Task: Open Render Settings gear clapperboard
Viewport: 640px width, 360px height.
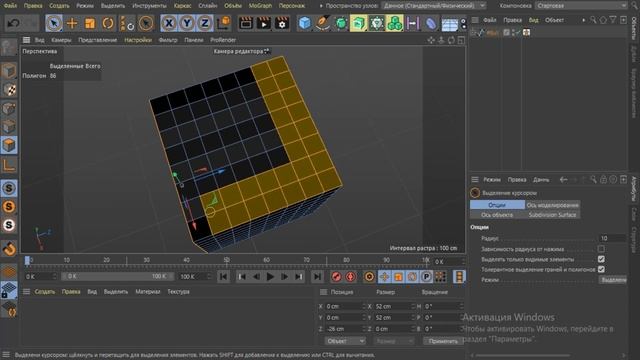Action: (282, 23)
